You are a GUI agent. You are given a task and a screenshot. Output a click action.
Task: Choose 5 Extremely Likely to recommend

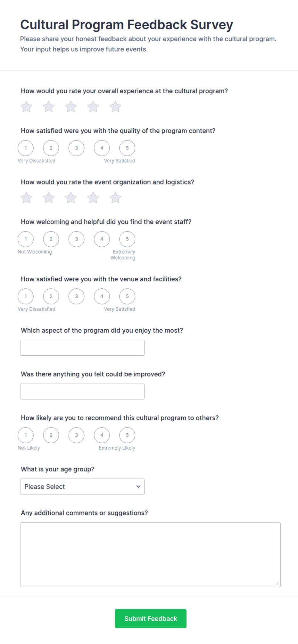[127, 435]
